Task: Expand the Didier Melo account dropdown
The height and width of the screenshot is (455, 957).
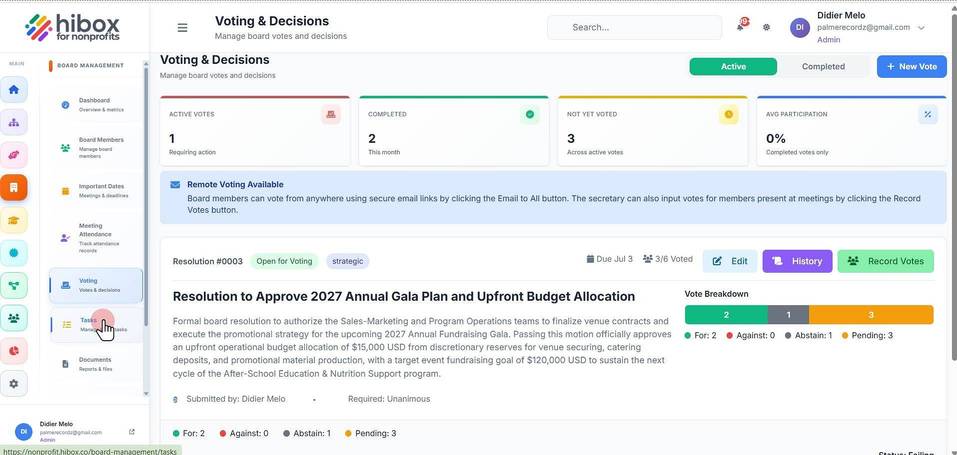Action: pos(921,27)
